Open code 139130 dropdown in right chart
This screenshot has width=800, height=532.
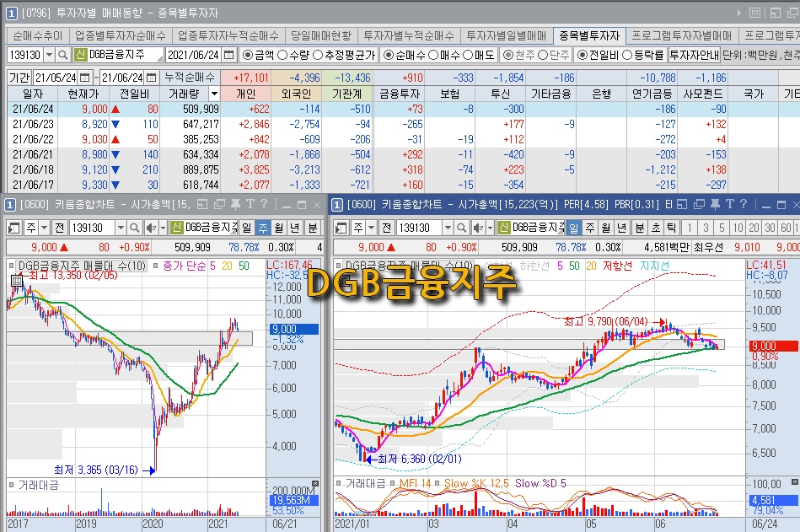pyautogui.click(x=448, y=228)
